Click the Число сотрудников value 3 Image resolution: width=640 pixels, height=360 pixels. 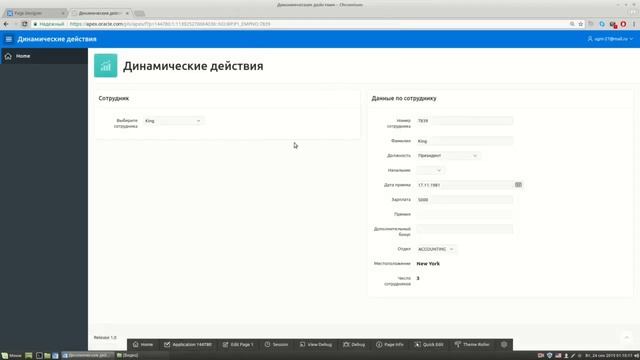(x=418, y=278)
